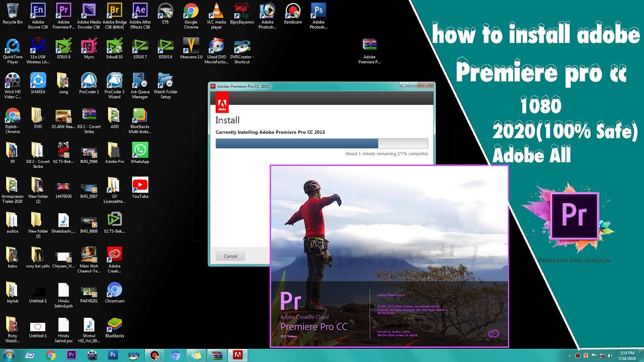The height and width of the screenshot is (362, 644).
Task: Open the Google Chrome desktop shortcut
Action: point(191,15)
